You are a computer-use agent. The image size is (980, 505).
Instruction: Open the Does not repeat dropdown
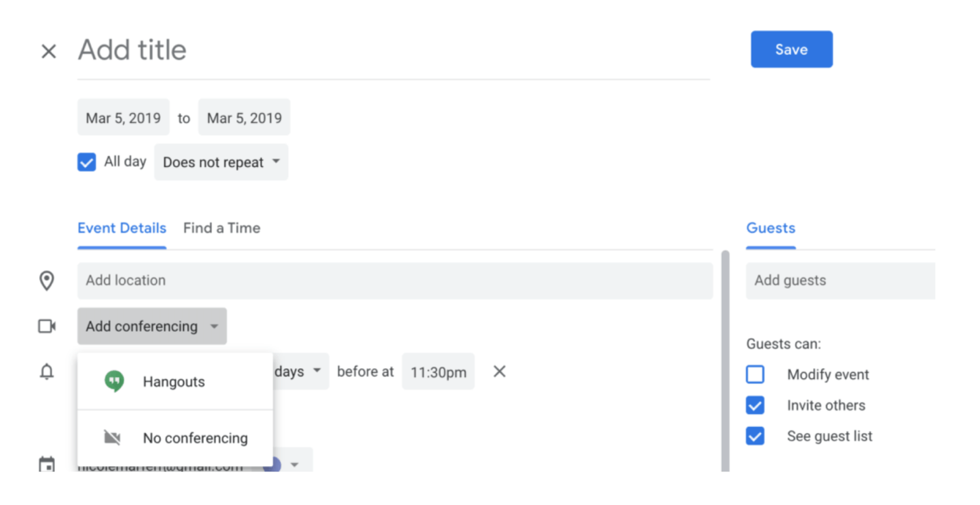click(221, 162)
